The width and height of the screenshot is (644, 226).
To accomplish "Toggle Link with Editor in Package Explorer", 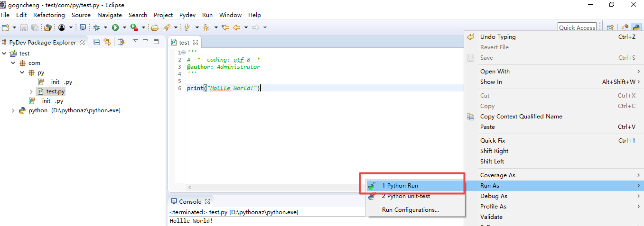I will [107, 42].
